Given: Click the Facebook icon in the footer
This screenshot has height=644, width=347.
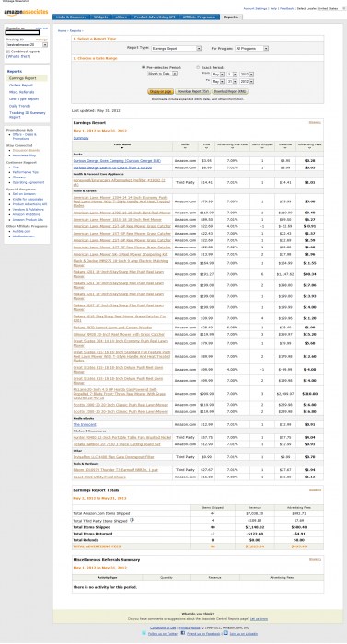Looking at the screenshot, I should pos(182,633).
